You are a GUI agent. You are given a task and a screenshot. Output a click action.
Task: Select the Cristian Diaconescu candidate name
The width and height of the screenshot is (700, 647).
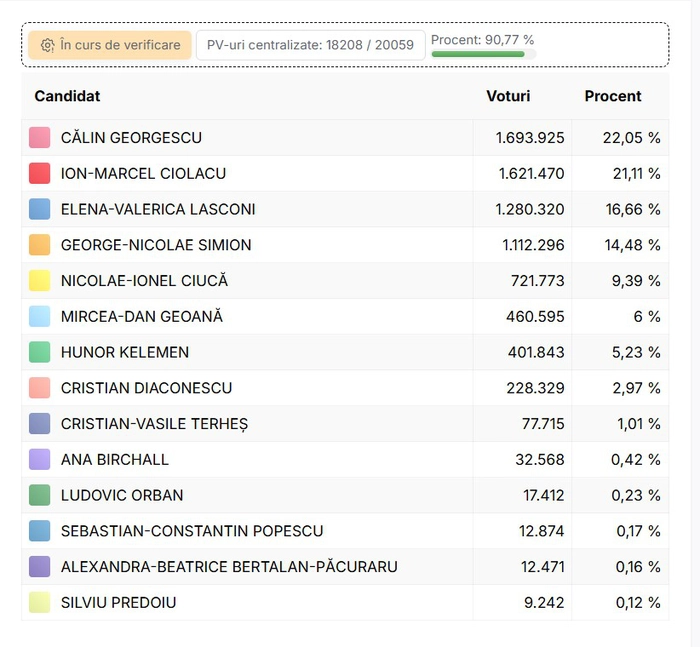pyautogui.click(x=146, y=388)
